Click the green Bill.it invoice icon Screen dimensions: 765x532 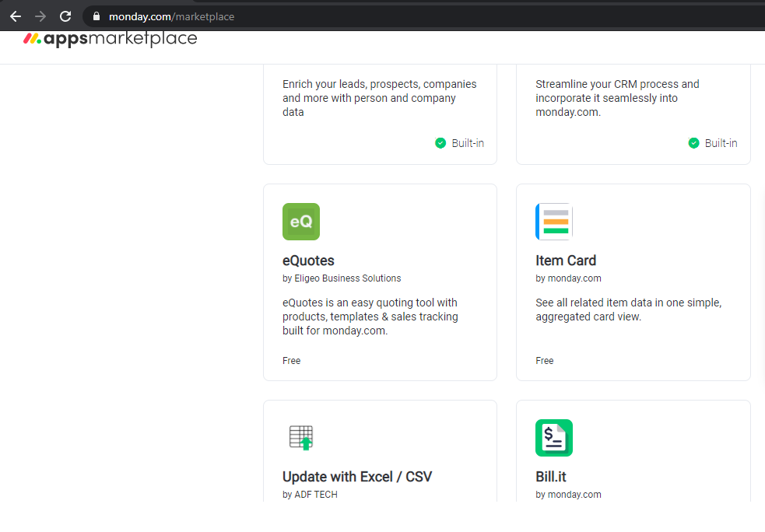tap(554, 438)
